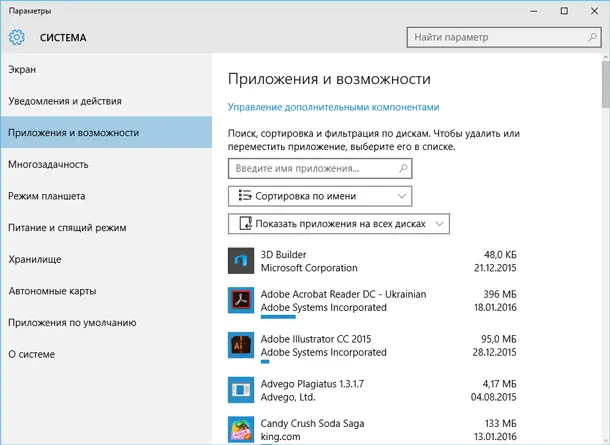The image size is (610, 445).
Task: Focus the Введите имя приложения field
Action: [320, 168]
